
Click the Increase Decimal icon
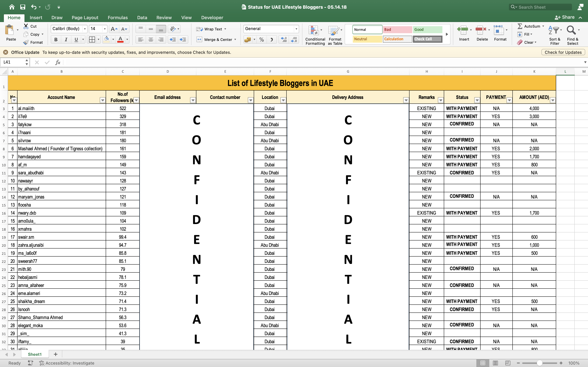tap(283, 39)
